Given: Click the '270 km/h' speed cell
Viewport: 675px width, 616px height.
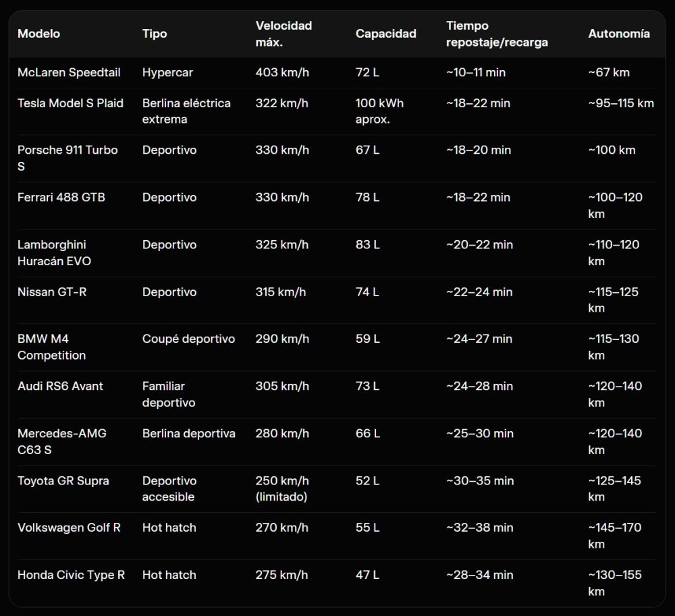Looking at the screenshot, I should click(281, 528).
